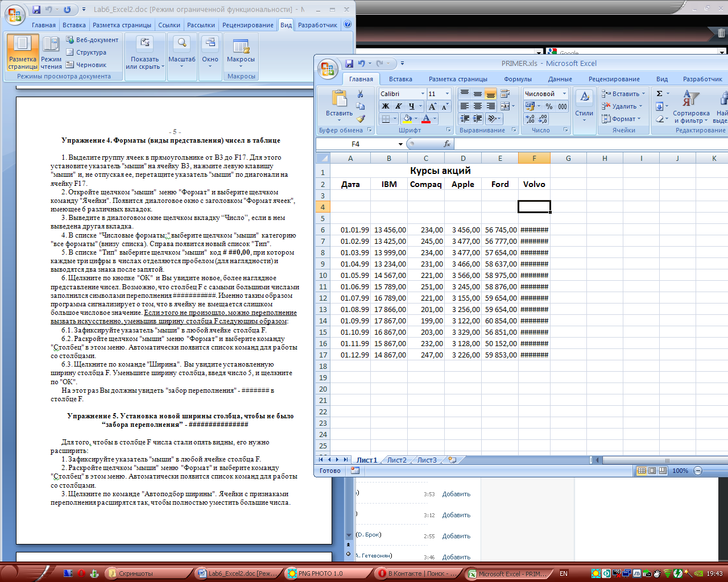Click Режим чтения reading mode icon in Word
728x582 pixels.
click(51, 52)
